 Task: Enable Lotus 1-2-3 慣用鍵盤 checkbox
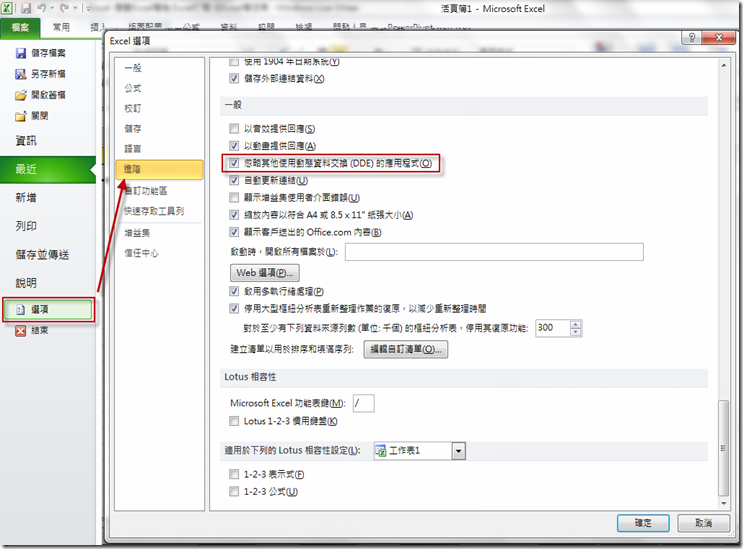coord(234,421)
